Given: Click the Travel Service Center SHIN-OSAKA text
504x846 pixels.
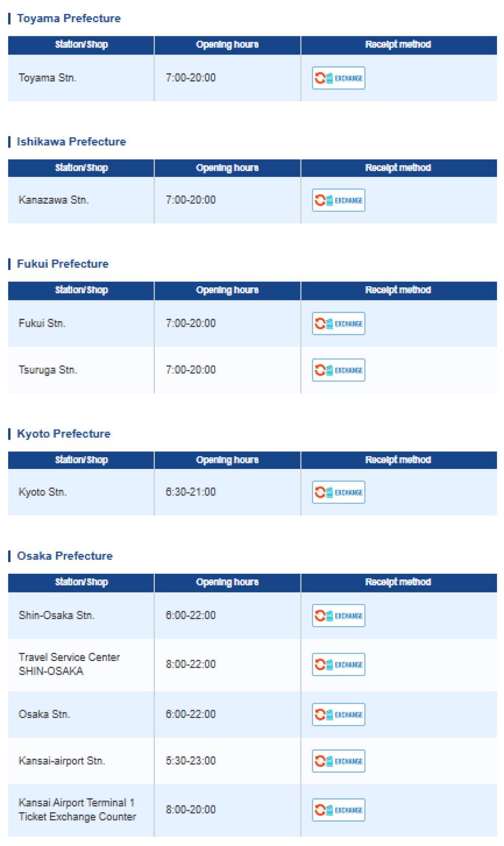Looking at the screenshot, I should (69, 664).
